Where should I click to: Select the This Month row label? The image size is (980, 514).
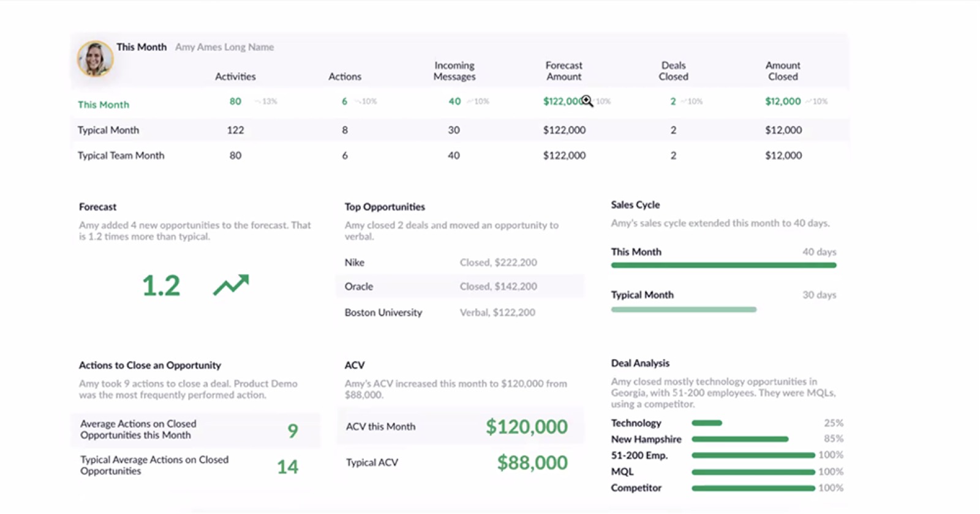pos(104,105)
